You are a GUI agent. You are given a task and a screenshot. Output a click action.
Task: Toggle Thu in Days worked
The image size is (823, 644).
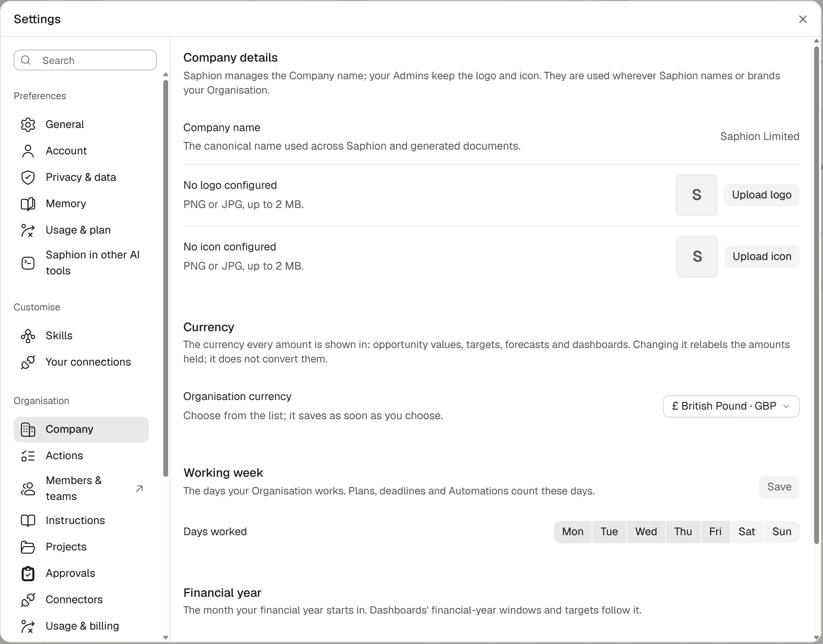pyautogui.click(x=683, y=532)
